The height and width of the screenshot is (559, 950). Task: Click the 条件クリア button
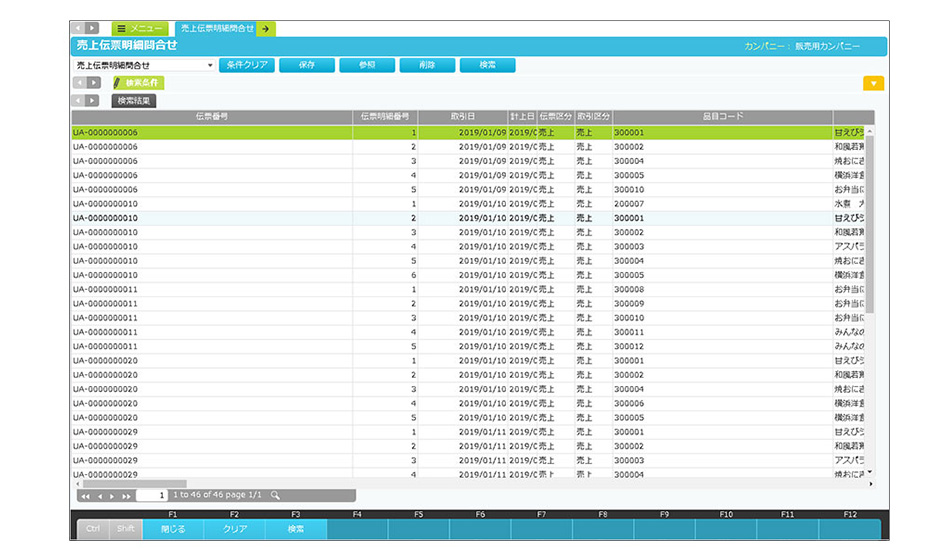pyautogui.click(x=244, y=65)
